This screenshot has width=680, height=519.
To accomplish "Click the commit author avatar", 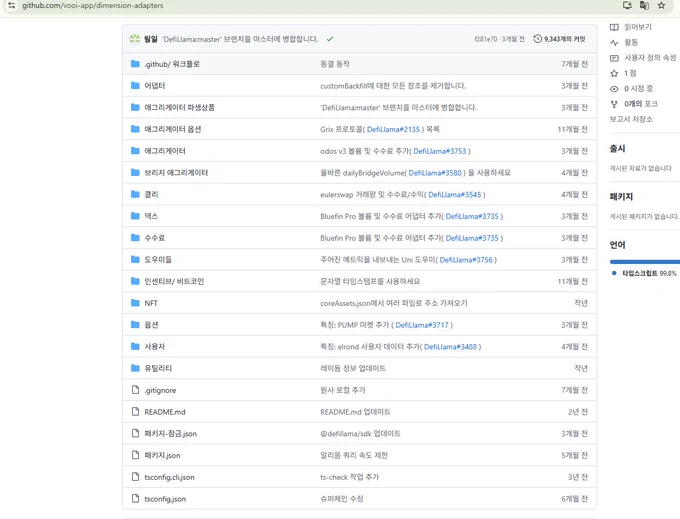I will 135,39.
